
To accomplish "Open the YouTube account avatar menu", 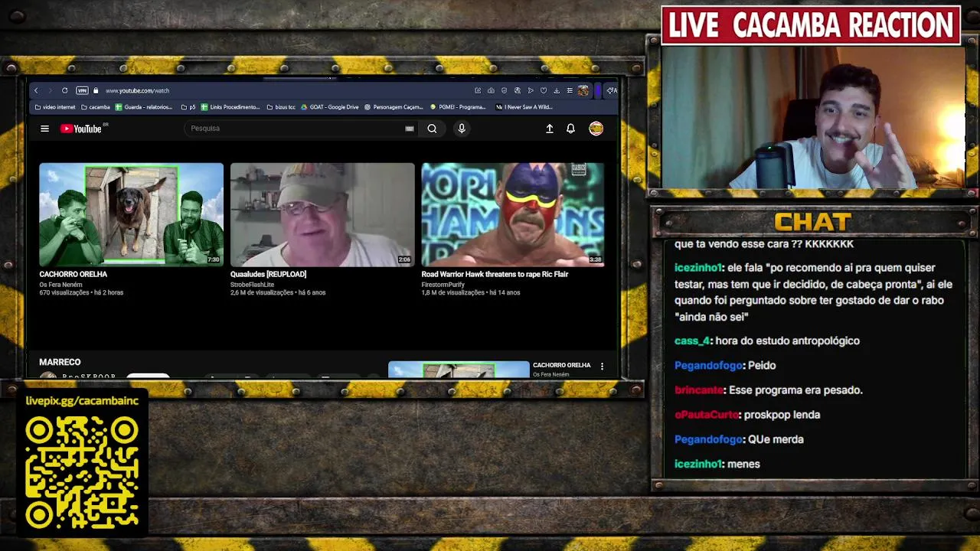I will (x=596, y=129).
